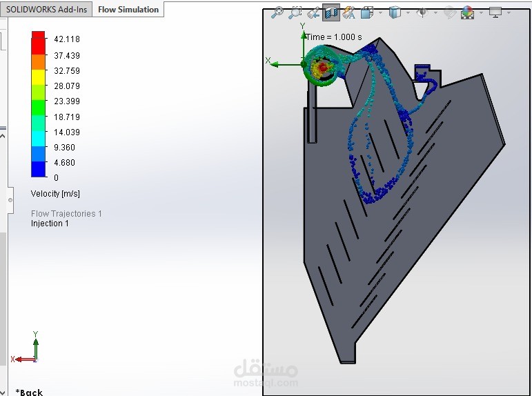Click the yellow legend color band

[x=38, y=77]
